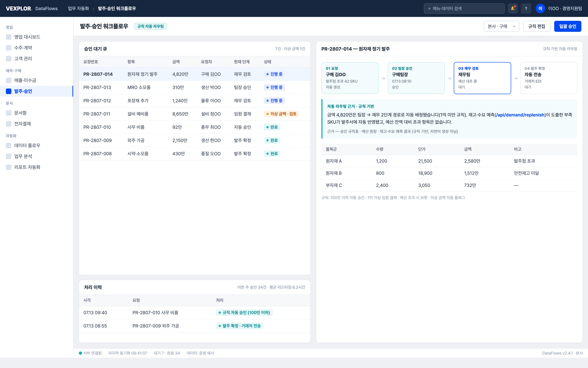Select row PR-2807-008
Image resolution: width=588 pixels, height=368 pixels.
point(195,154)
